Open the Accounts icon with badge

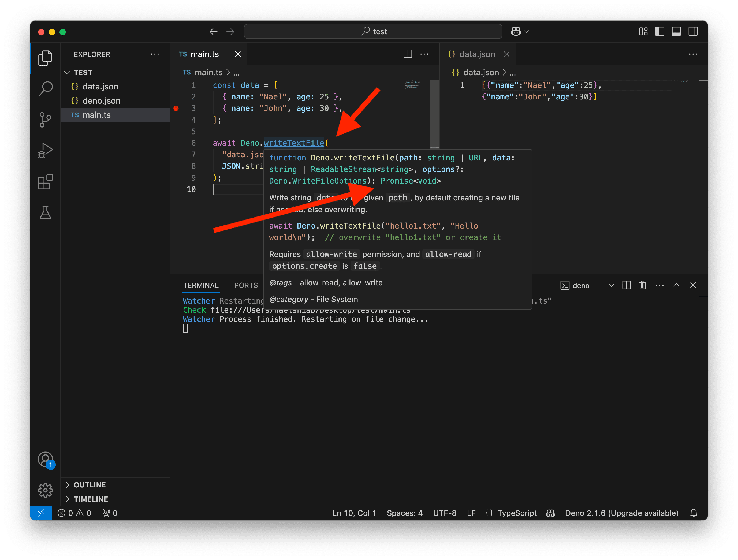point(46,460)
